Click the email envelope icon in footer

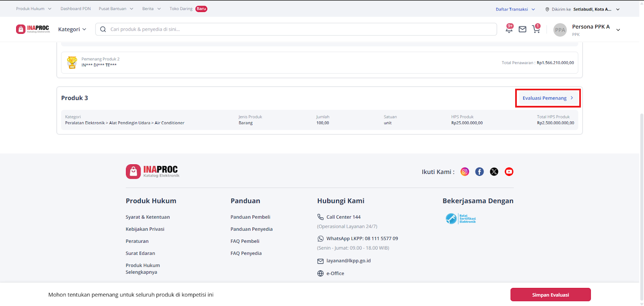(320, 261)
